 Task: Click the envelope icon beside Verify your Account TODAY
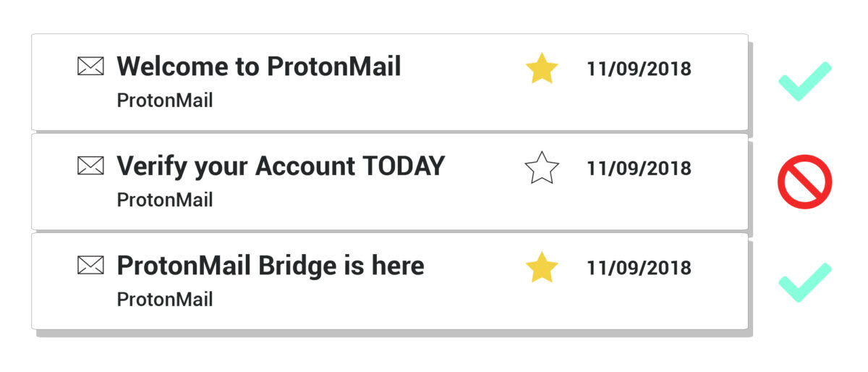90,166
